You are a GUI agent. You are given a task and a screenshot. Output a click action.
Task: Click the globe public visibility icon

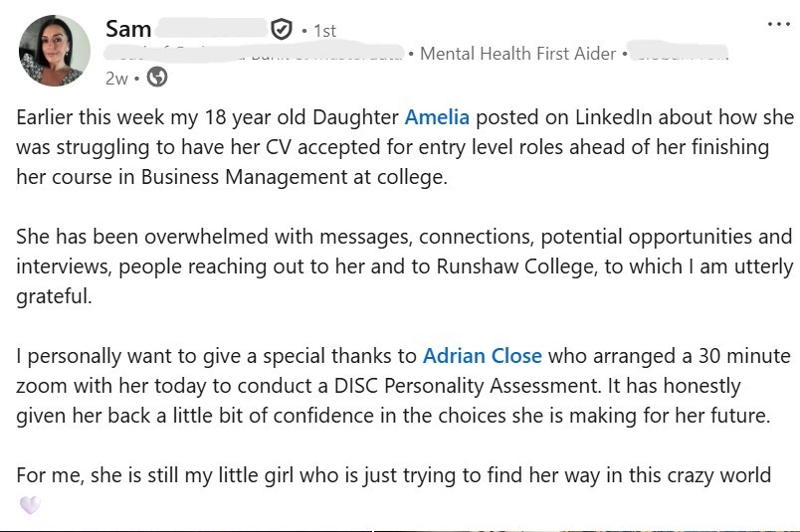point(157,77)
